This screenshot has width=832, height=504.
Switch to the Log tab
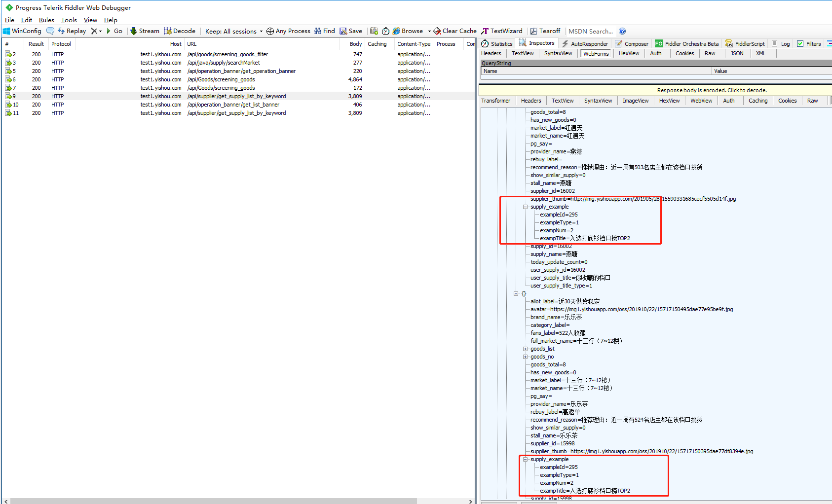781,44
